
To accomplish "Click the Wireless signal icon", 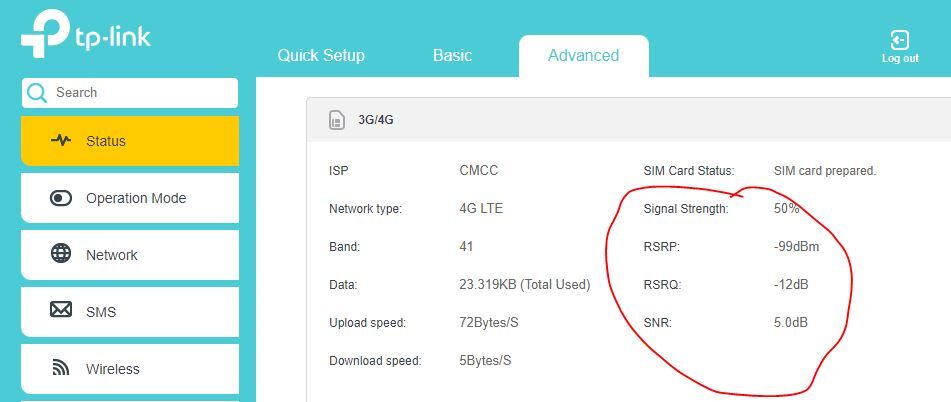I will coord(61,368).
